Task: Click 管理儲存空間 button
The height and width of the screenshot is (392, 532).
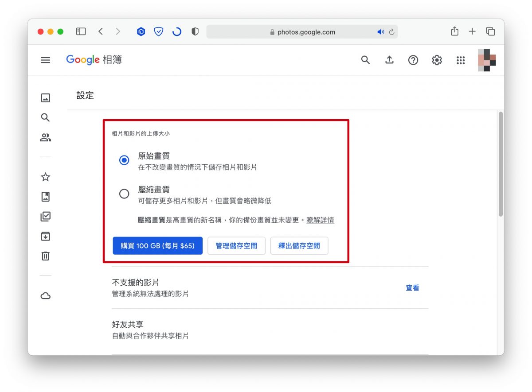Action: tap(236, 245)
